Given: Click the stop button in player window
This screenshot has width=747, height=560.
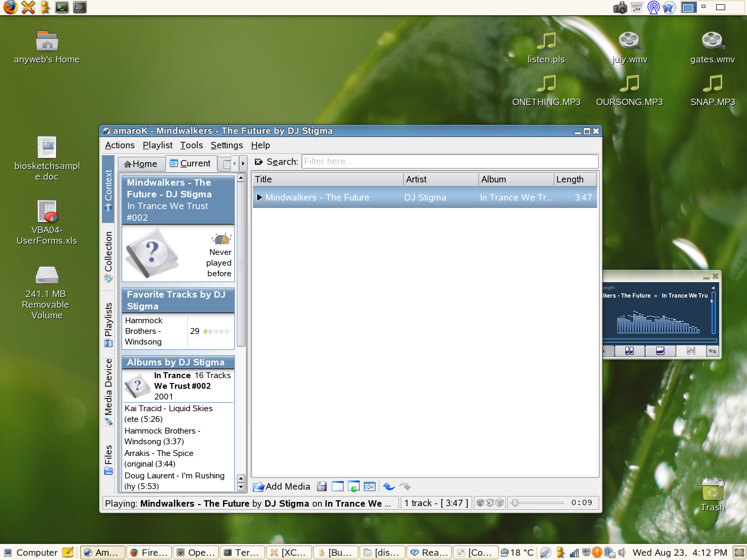Looking at the screenshot, I should 660,351.
